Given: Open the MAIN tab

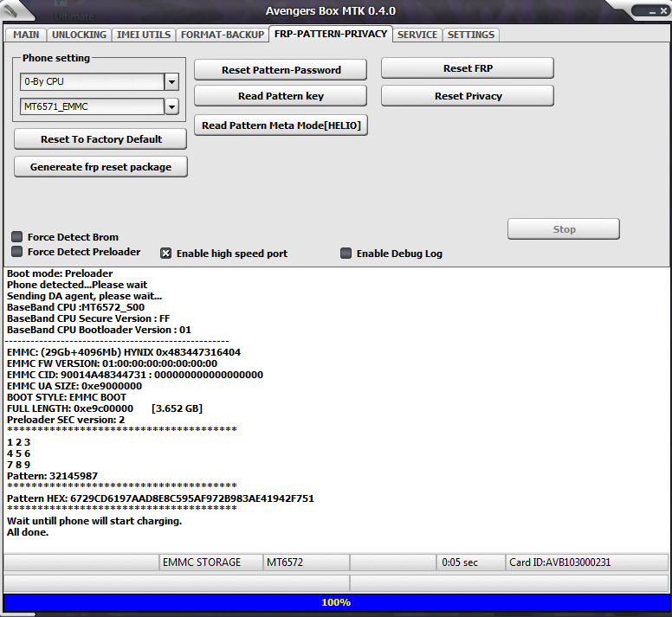Looking at the screenshot, I should point(26,35).
